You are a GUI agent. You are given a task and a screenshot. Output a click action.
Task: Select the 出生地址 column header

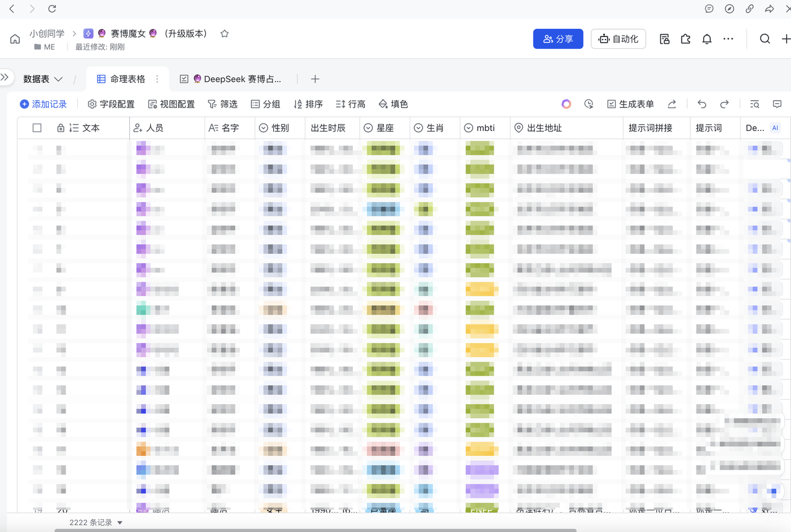[567, 128]
